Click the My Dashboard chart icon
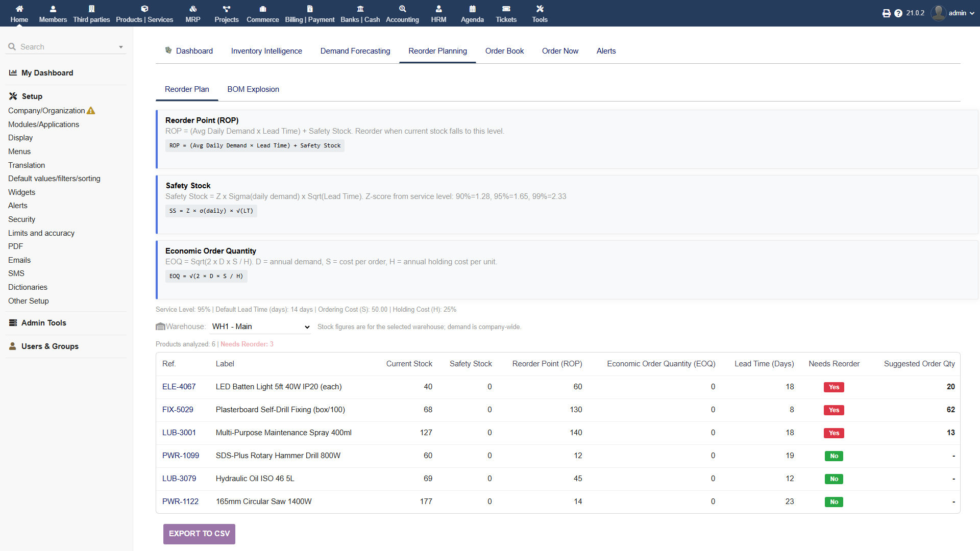 pyautogui.click(x=13, y=73)
